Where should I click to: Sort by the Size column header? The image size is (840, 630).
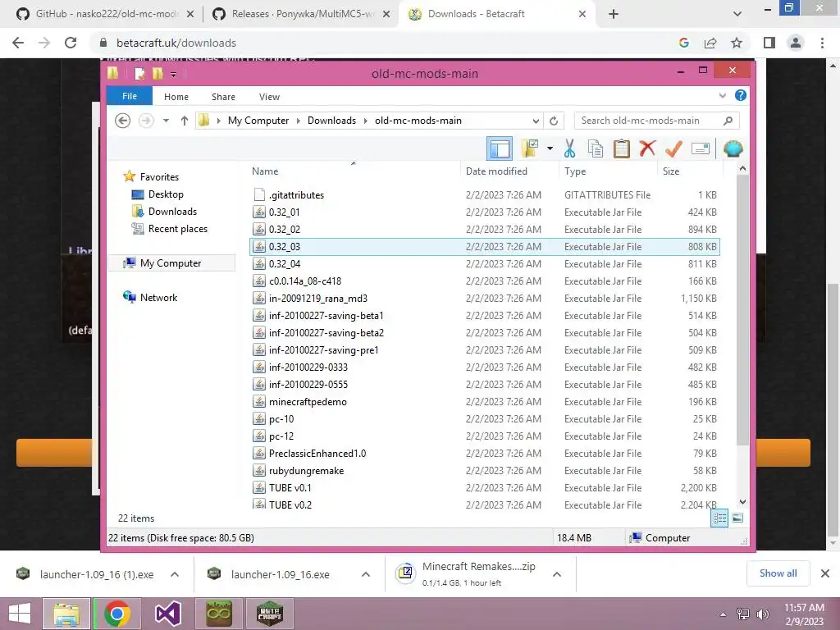tap(671, 171)
